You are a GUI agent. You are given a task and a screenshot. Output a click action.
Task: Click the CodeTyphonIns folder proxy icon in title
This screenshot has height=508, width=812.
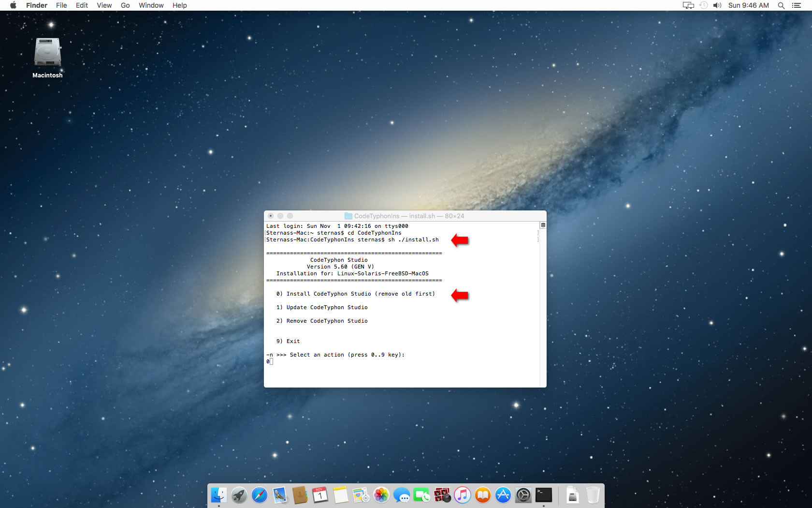[x=348, y=216]
